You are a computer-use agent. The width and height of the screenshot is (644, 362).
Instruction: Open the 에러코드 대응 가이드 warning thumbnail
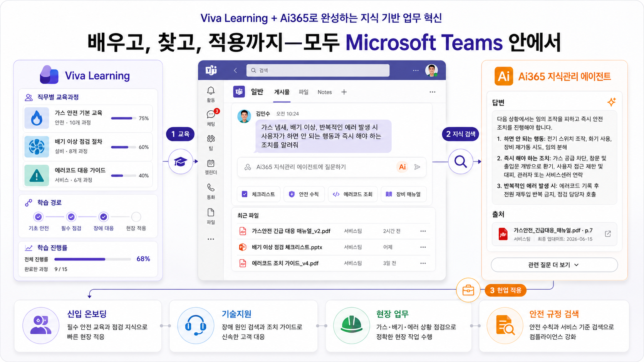pos(37,175)
